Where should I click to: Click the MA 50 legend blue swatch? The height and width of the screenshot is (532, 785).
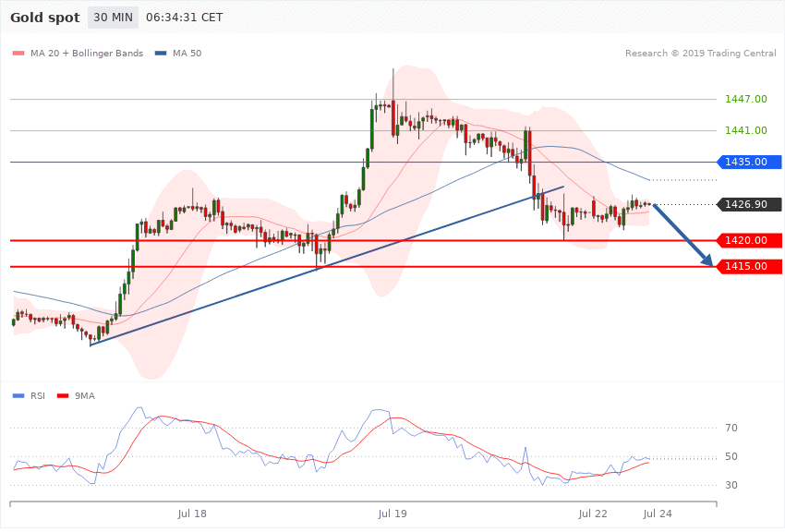pos(161,54)
